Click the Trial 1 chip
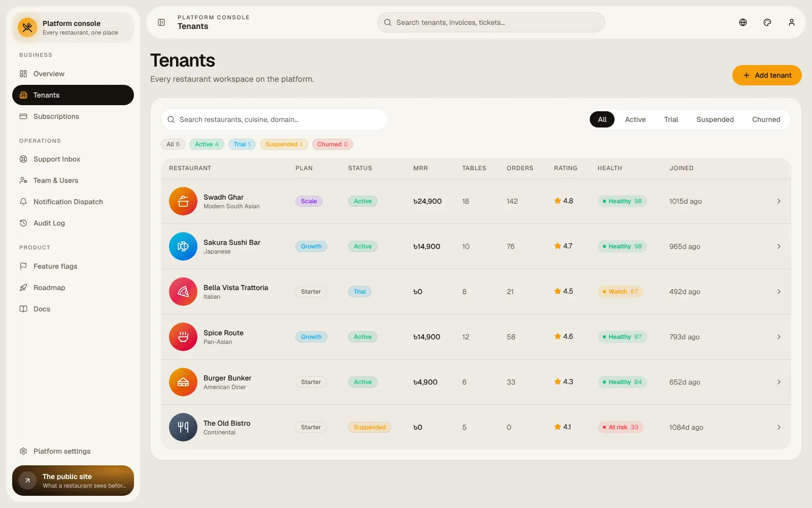The width and height of the screenshot is (812, 508). [x=242, y=144]
